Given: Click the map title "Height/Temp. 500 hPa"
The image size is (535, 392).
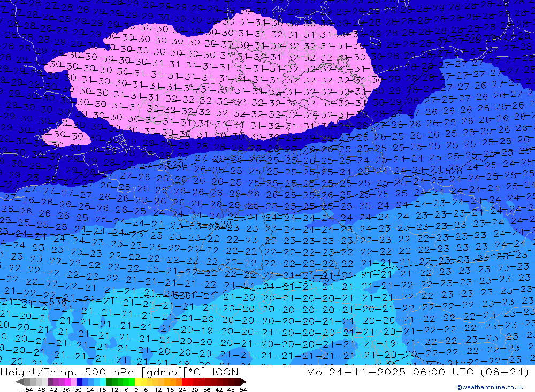Looking at the screenshot, I should coord(67,372).
